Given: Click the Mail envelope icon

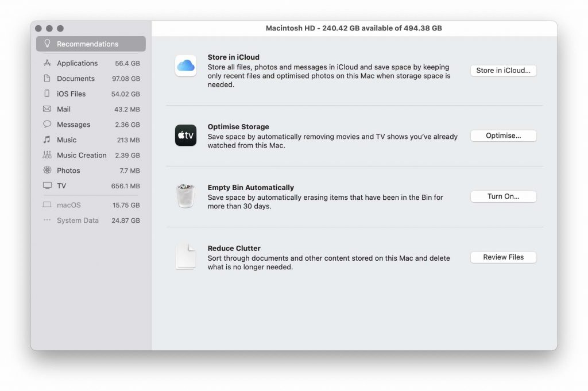Looking at the screenshot, I should coord(47,109).
